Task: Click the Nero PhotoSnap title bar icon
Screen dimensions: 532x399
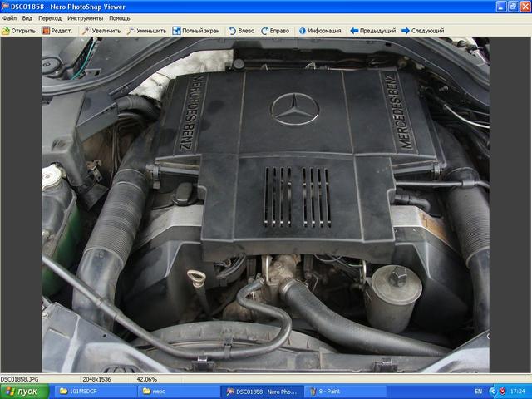Action: (5, 7)
